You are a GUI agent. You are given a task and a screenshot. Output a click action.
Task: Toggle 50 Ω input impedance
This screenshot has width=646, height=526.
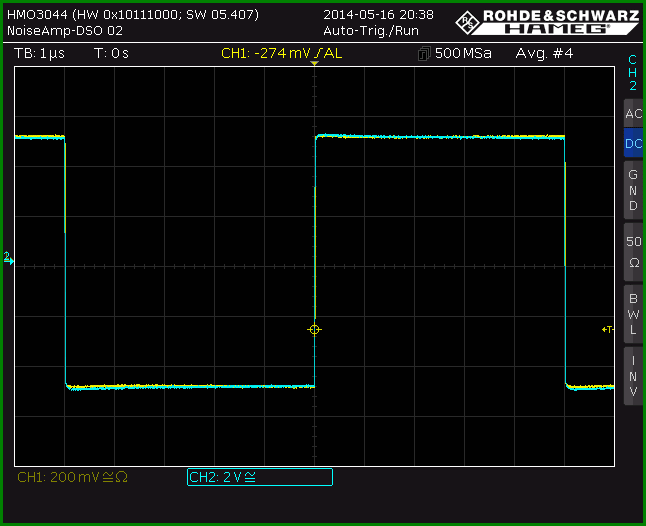point(634,252)
